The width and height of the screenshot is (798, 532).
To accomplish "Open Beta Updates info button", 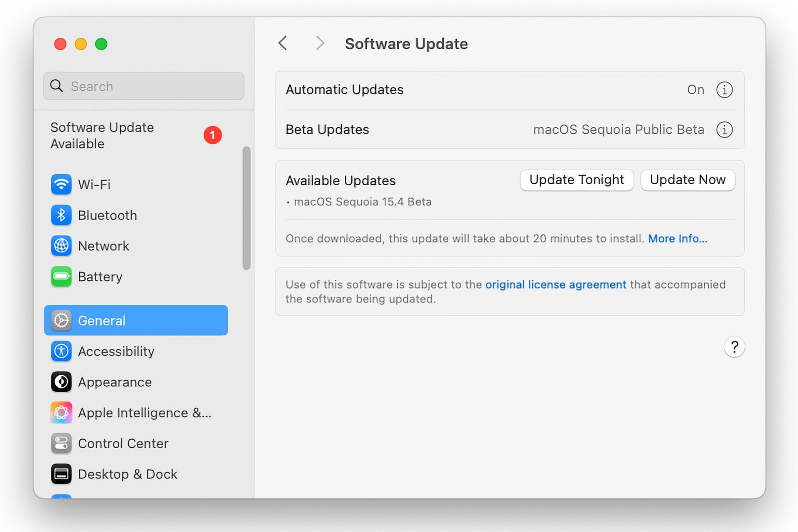I will [724, 130].
